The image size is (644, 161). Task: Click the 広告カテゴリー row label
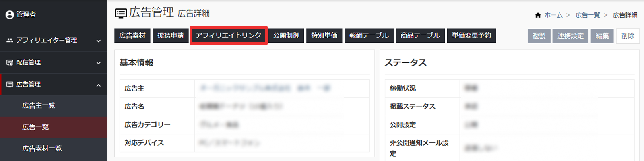[x=148, y=125]
